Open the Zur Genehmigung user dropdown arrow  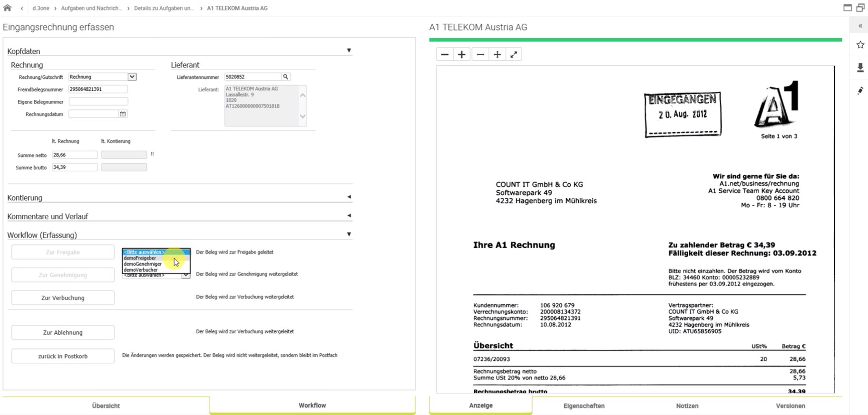[185, 275]
